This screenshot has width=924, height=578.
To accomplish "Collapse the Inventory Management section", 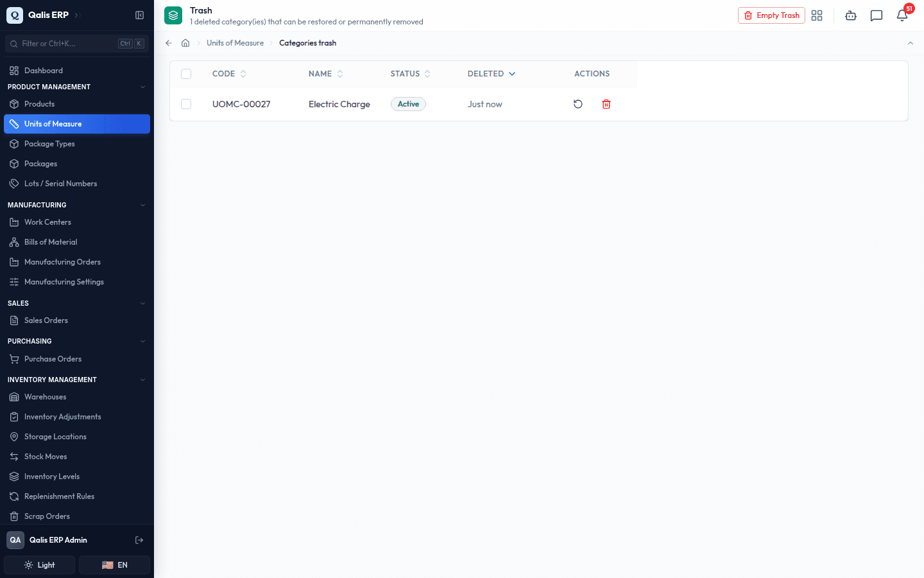I will (x=142, y=380).
